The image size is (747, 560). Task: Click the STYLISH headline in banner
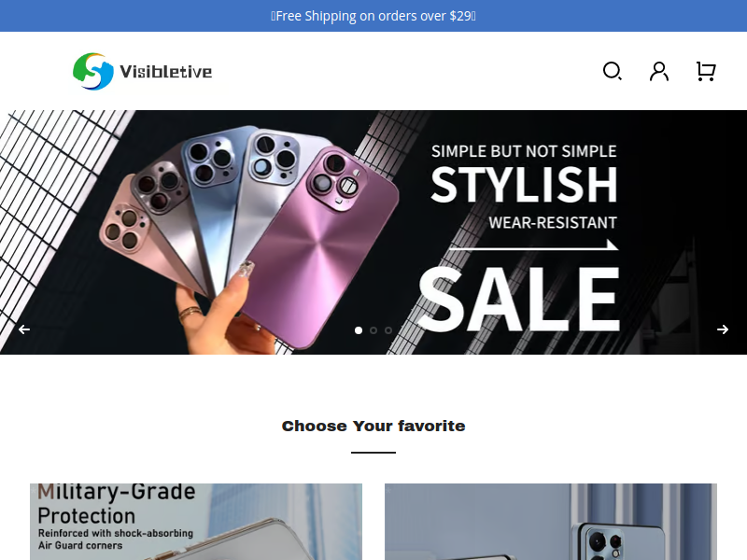point(524,184)
